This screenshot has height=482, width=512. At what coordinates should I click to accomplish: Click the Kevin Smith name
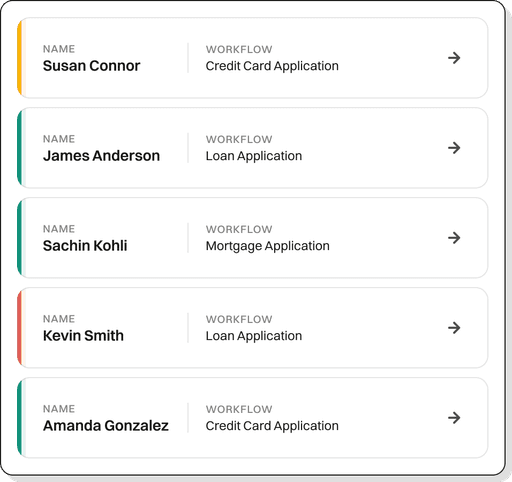tap(83, 336)
